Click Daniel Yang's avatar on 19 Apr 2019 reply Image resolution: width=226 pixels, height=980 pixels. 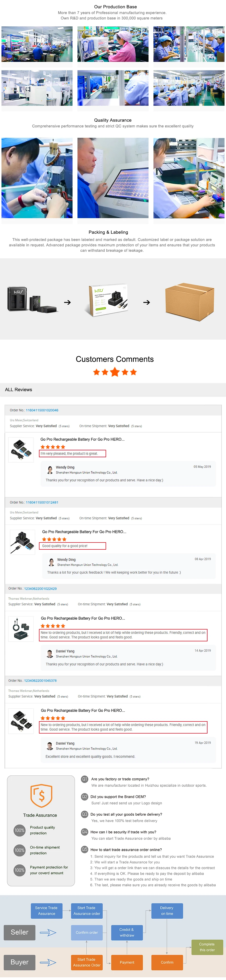[x=50, y=746]
